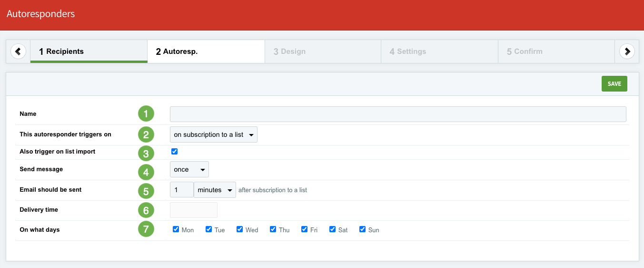Image resolution: width=644 pixels, height=268 pixels.
Task: Open the autoresponder trigger dropdown
Action: [x=214, y=134]
